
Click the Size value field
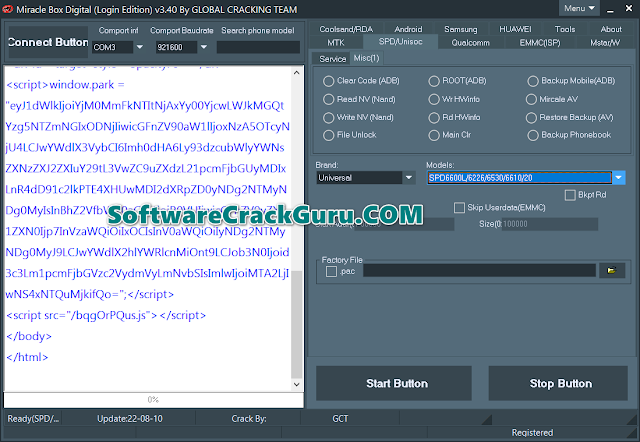(x=549, y=224)
